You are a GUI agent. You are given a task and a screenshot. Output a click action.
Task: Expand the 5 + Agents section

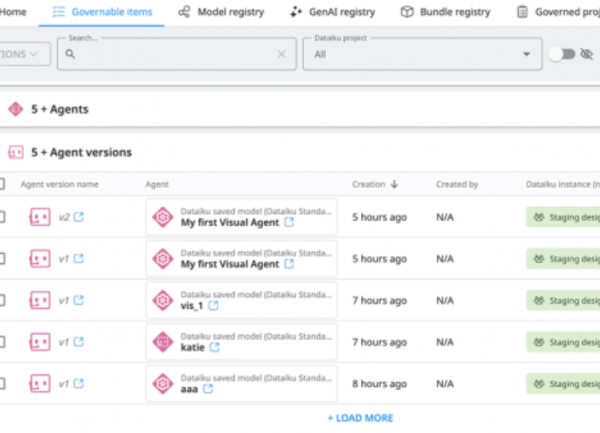(60, 109)
